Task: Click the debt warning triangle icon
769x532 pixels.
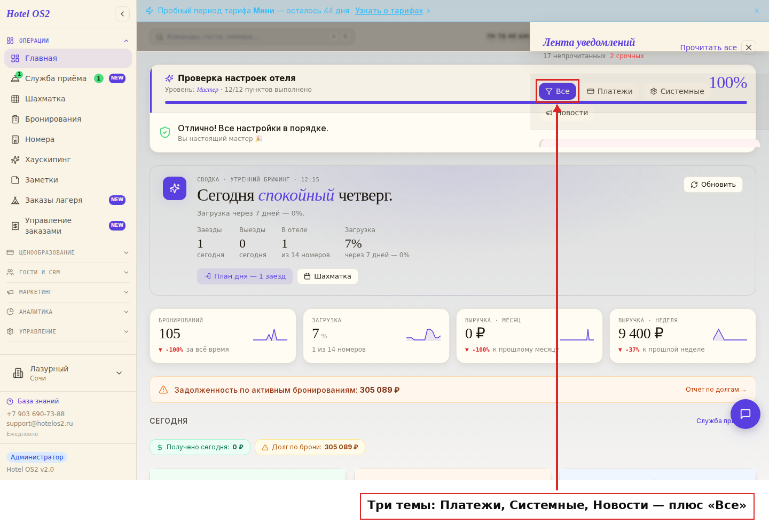Action: (x=163, y=390)
